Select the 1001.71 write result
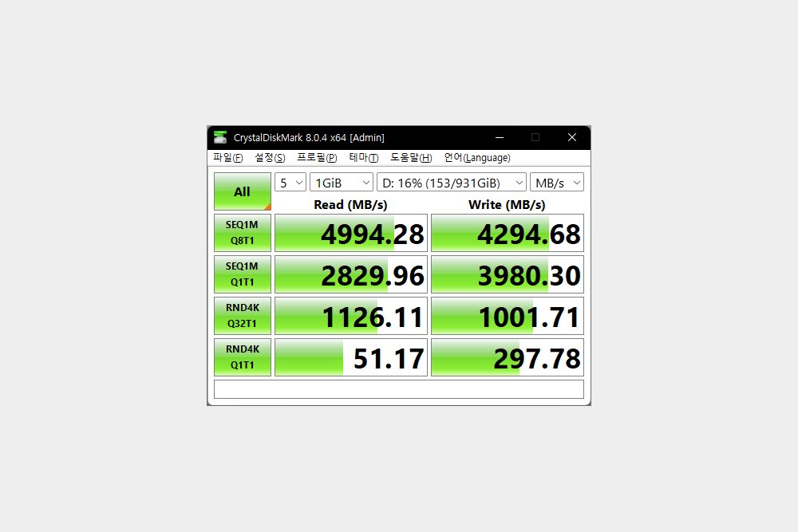 click(x=508, y=316)
